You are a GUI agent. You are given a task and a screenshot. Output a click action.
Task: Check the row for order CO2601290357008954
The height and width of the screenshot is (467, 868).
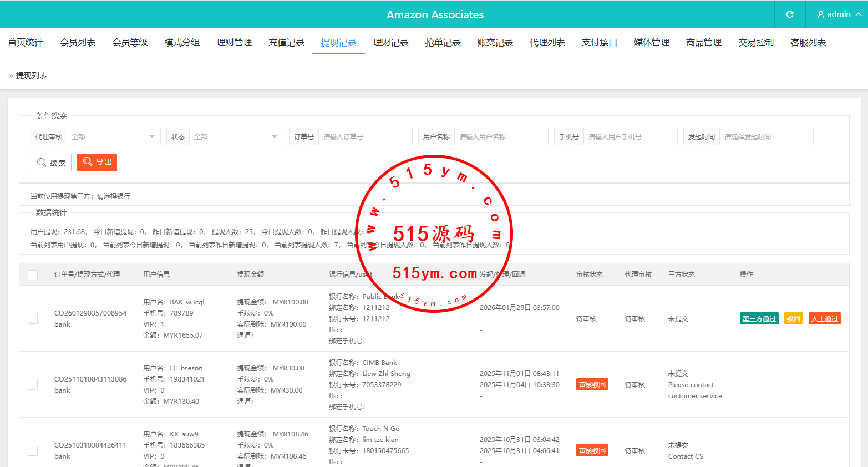coord(33,319)
